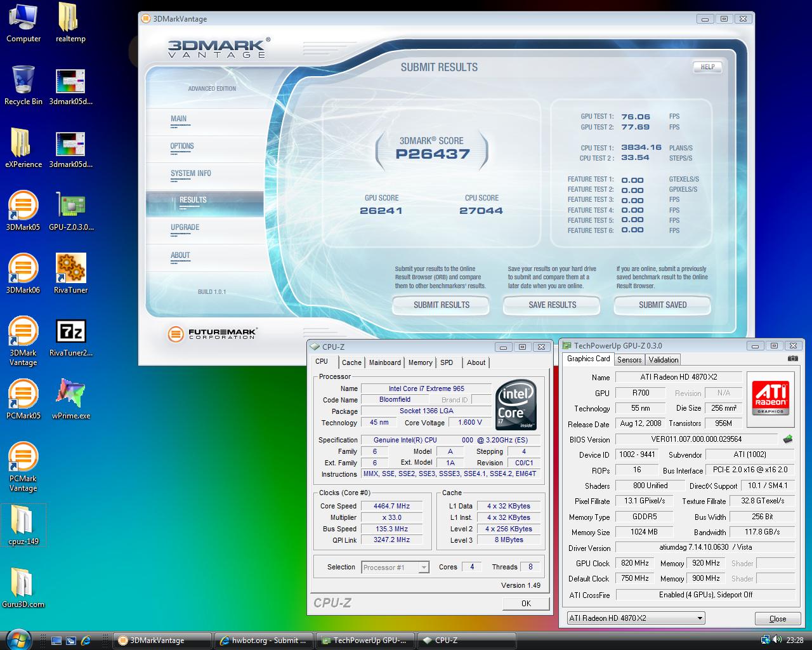Switch to 3DMarkVantage taskbar button
This screenshot has height=650, width=812.
click(x=162, y=640)
